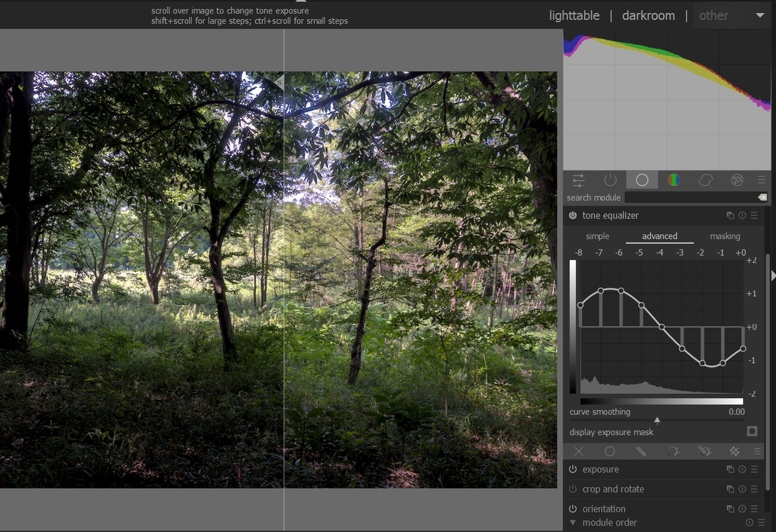This screenshot has width=776, height=532.
Task: Go to darkroom view
Action: pyautogui.click(x=648, y=16)
